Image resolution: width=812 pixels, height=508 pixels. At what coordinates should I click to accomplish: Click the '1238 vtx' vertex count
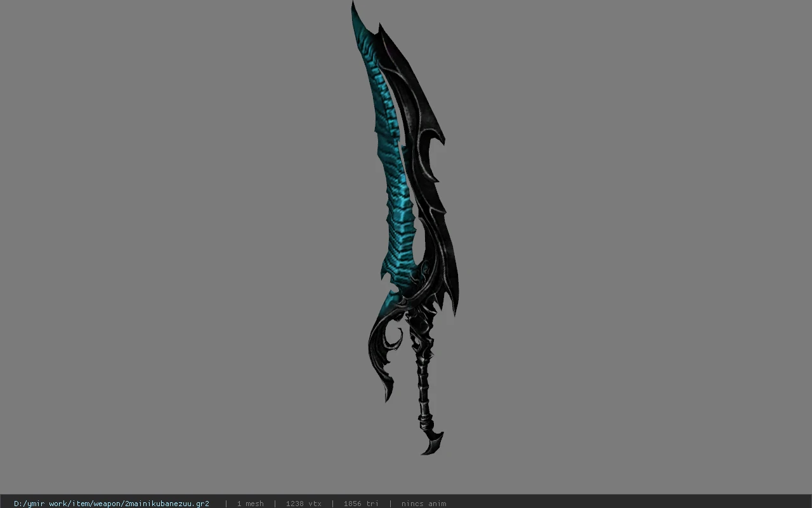coord(303,504)
